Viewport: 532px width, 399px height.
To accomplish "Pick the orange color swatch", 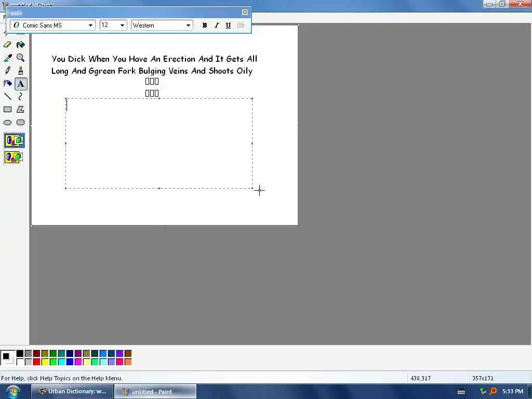I will [x=128, y=362].
